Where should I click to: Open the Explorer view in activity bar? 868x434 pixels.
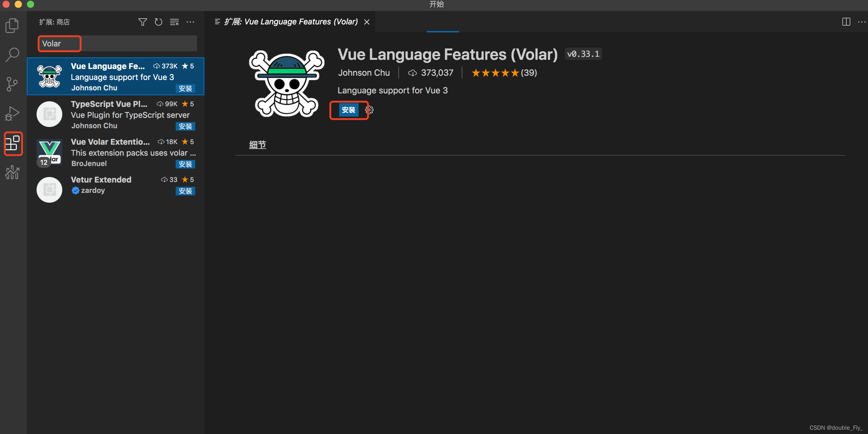click(x=13, y=26)
